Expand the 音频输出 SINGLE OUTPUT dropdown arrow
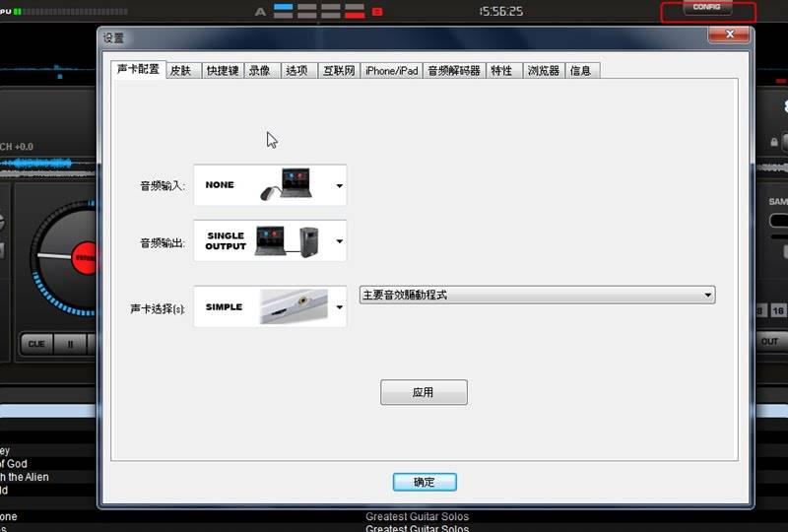Viewport: 788px width, 532px height. pos(340,240)
